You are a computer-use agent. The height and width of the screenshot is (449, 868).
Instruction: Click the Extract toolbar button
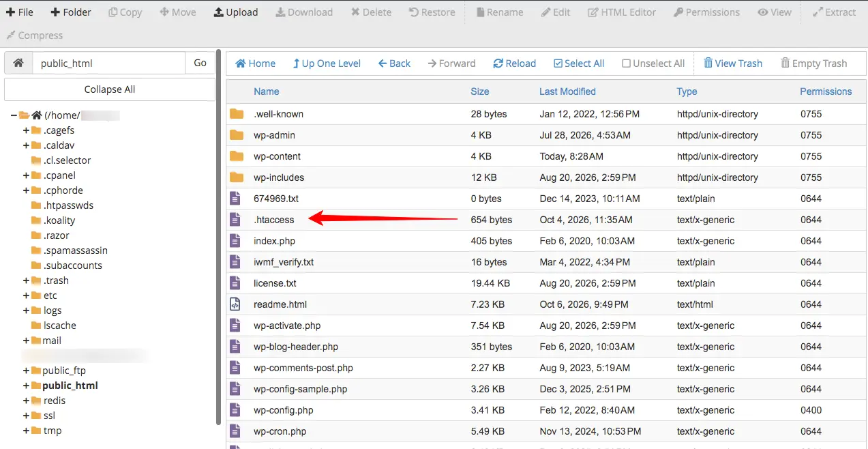pyautogui.click(x=835, y=12)
